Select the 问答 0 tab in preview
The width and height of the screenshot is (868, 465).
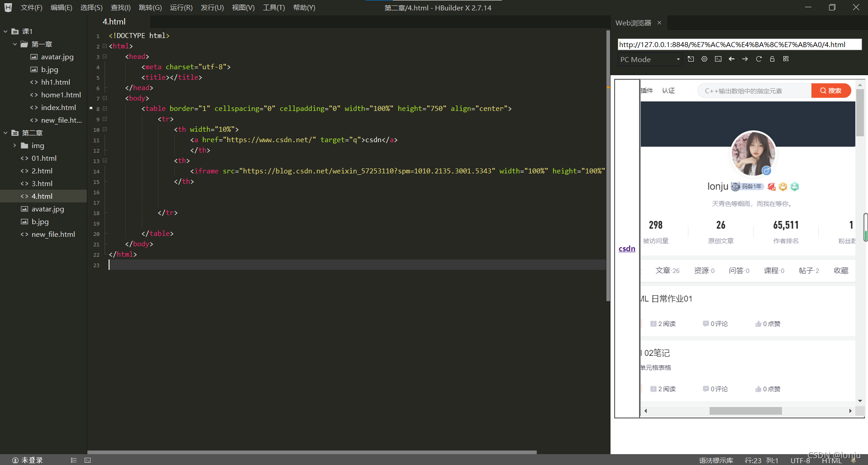tap(739, 270)
